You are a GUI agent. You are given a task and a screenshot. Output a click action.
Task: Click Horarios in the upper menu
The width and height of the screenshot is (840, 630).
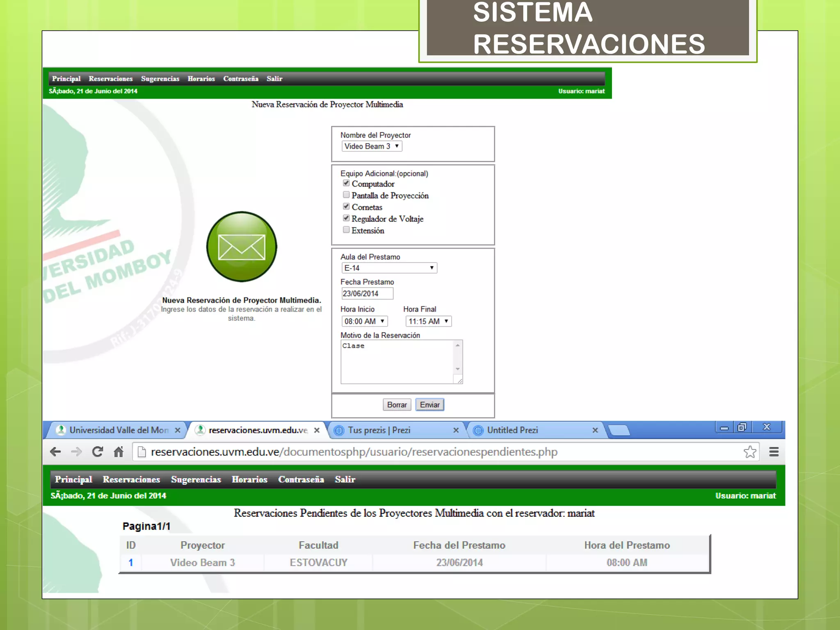coord(201,79)
